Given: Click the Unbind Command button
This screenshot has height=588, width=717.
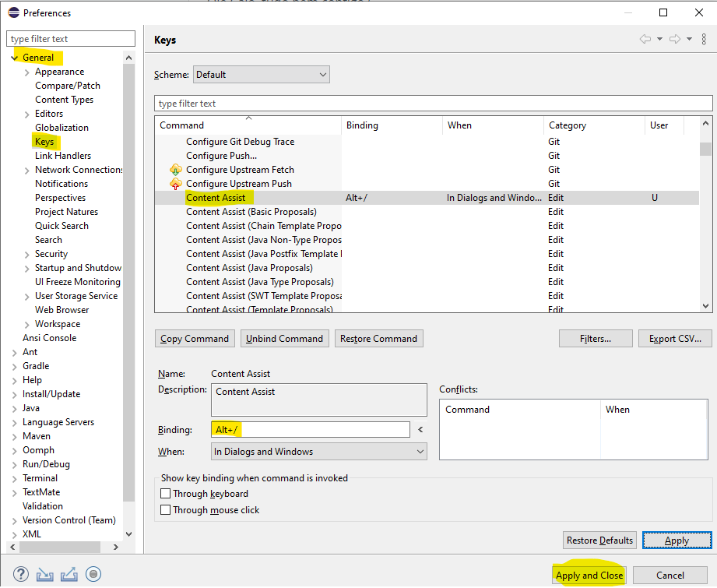Looking at the screenshot, I should (x=284, y=339).
